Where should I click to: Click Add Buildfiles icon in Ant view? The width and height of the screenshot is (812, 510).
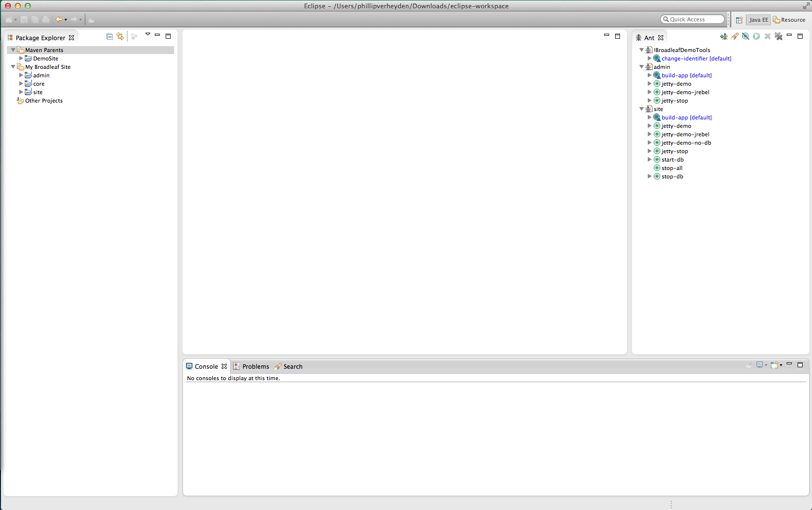724,36
